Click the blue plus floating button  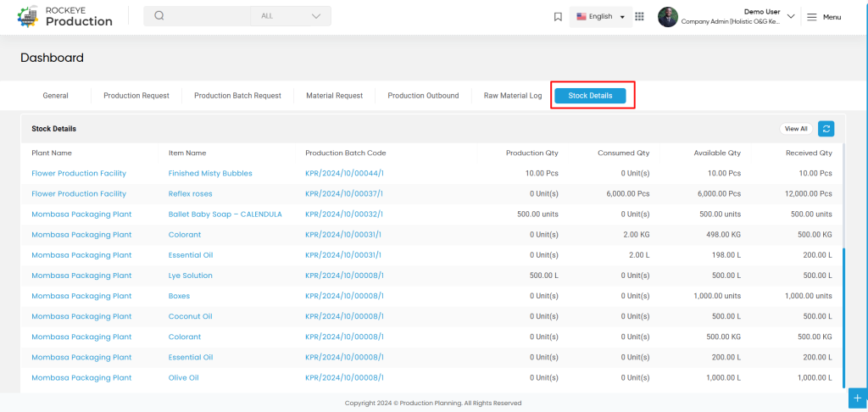(x=858, y=398)
